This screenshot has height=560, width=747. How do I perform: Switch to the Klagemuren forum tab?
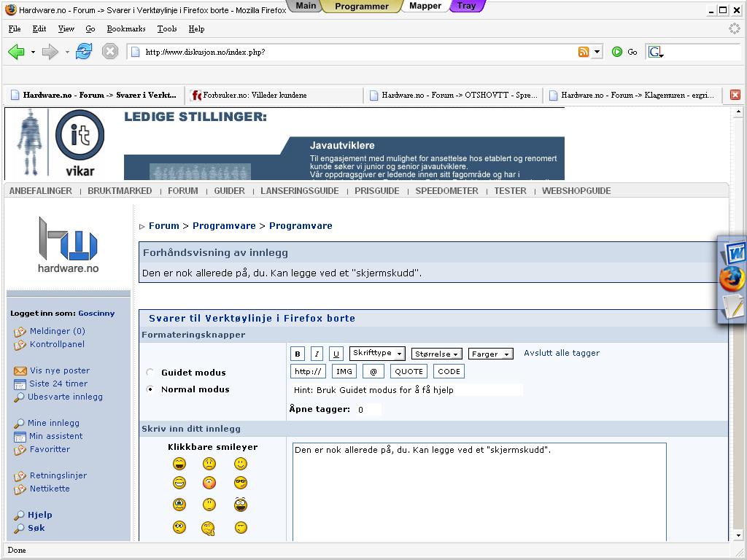(x=632, y=95)
